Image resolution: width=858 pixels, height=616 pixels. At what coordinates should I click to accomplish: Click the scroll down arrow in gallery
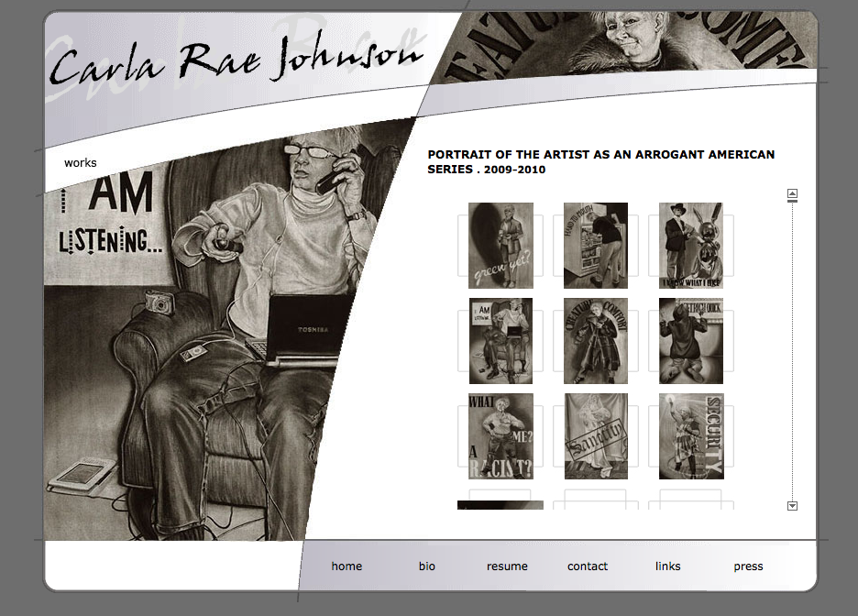pos(793,506)
